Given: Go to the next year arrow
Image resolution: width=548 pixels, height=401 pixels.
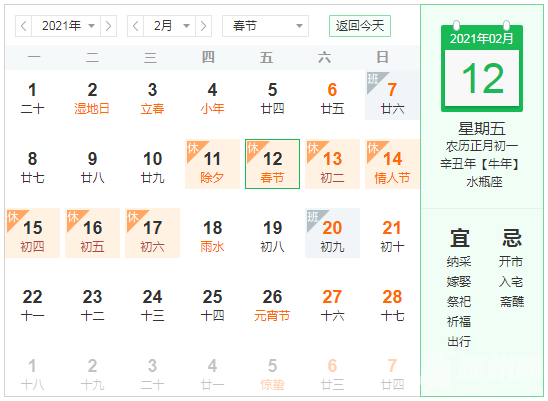Looking at the screenshot, I should tap(108, 26).
